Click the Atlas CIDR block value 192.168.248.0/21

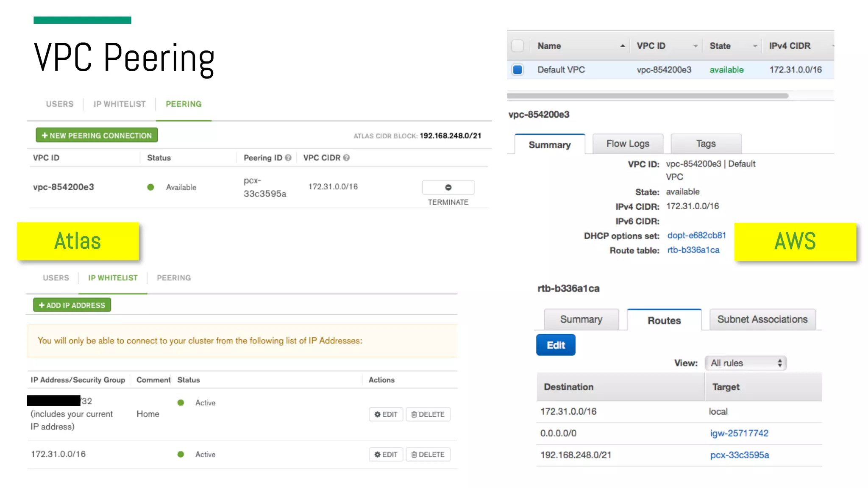(451, 136)
